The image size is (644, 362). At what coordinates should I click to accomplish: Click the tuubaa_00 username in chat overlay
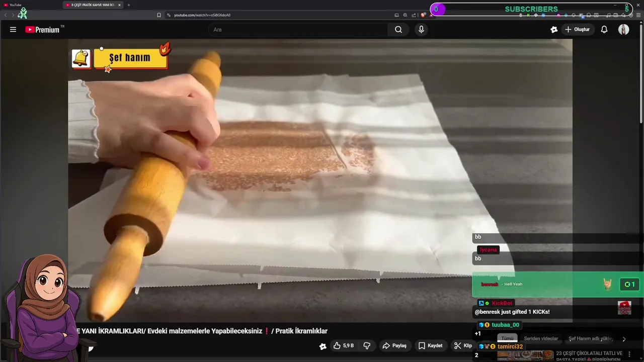tap(505, 325)
